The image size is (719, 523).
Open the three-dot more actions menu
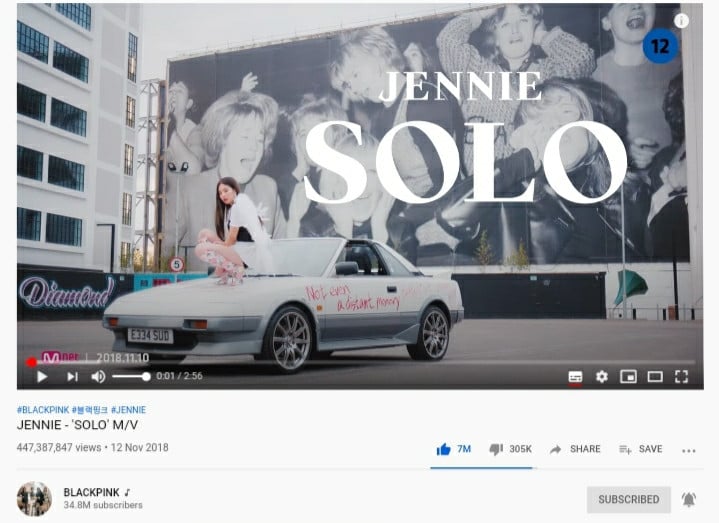pyautogui.click(x=689, y=451)
